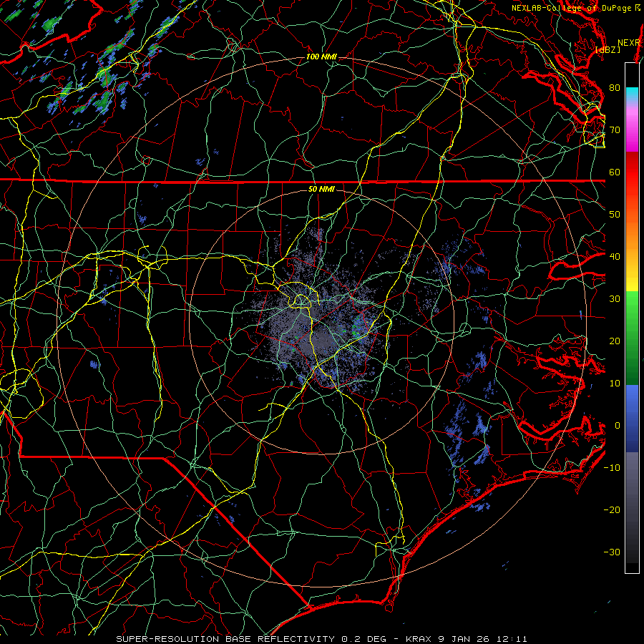Click the 20 value on the dBZ scale
644x644 pixels.
(x=615, y=341)
